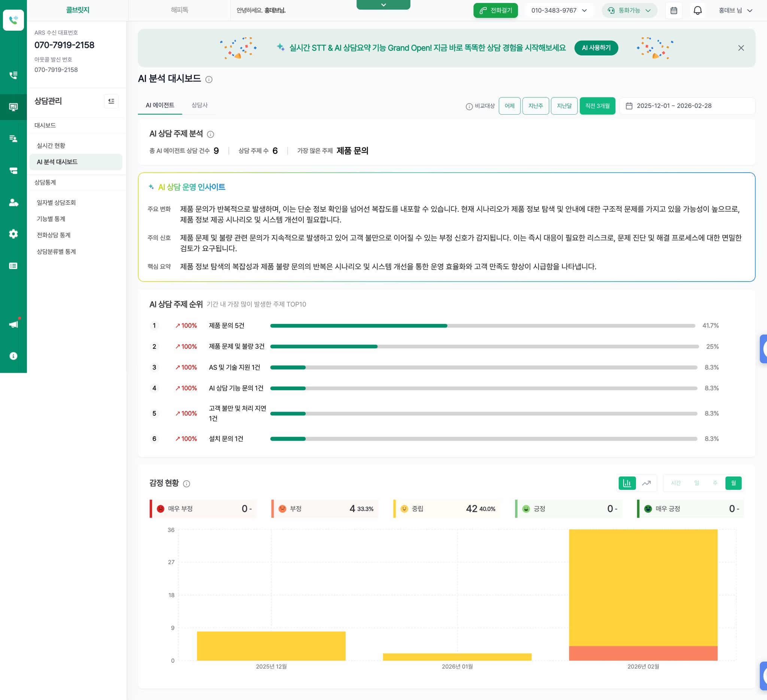Open the 통화가능 status dropdown
Image resolution: width=767 pixels, height=700 pixels.
tap(629, 10)
